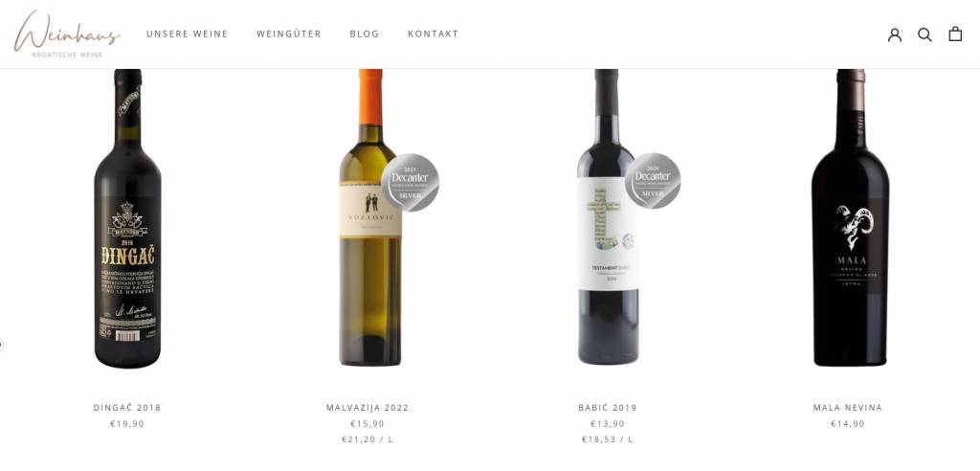Open the Babić 2019 product link
The height and width of the screenshot is (471, 980).
[x=608, y=408]
